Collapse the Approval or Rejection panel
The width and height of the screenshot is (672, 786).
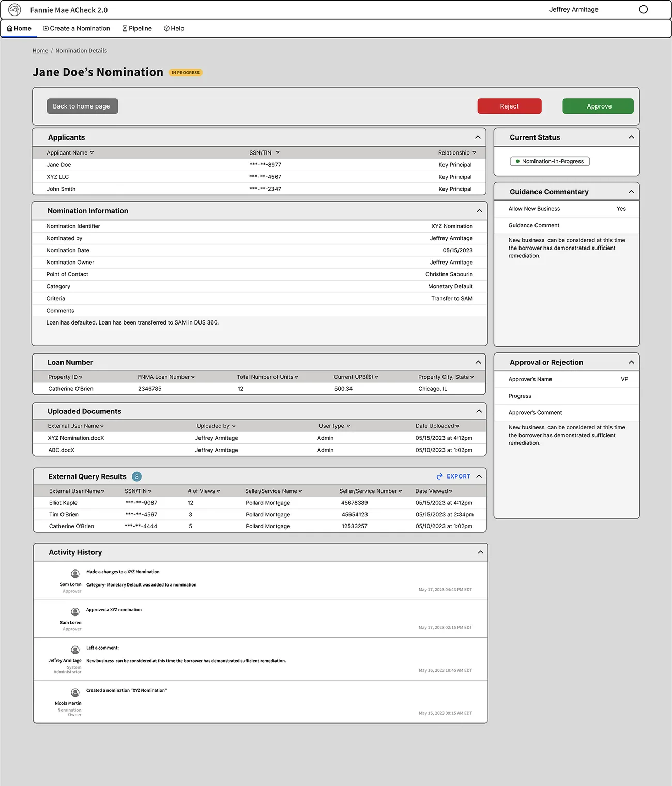coord(631,362)
